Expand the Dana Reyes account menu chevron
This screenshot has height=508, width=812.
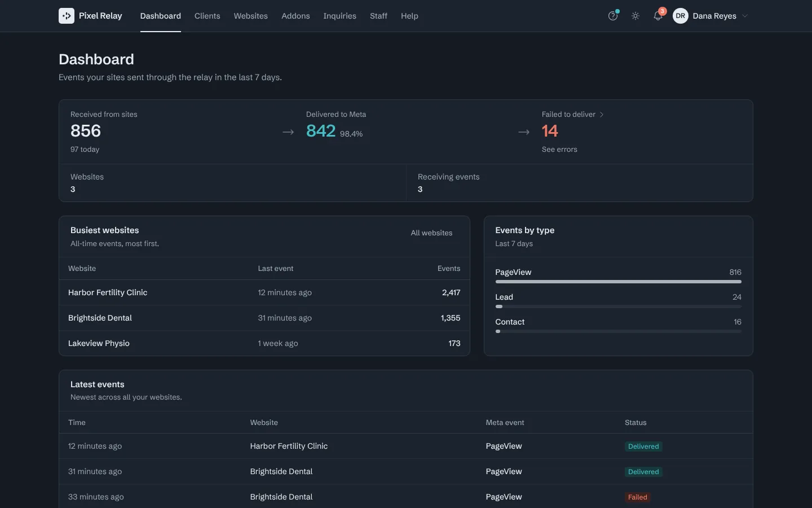745,16
